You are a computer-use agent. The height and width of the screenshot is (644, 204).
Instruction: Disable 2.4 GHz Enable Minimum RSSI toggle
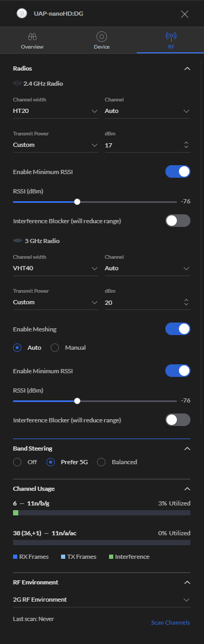point(178,171)
